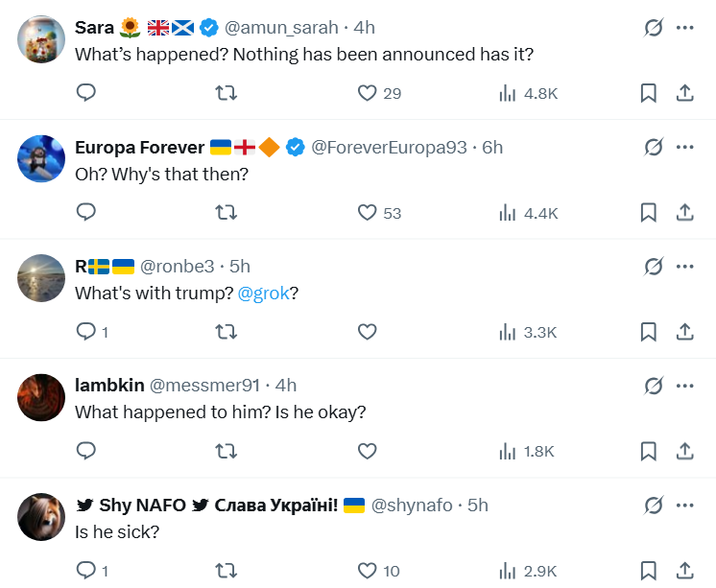Repost Shy NAFO's tweet
The image size is (716, 588).
tap(227, 571)
